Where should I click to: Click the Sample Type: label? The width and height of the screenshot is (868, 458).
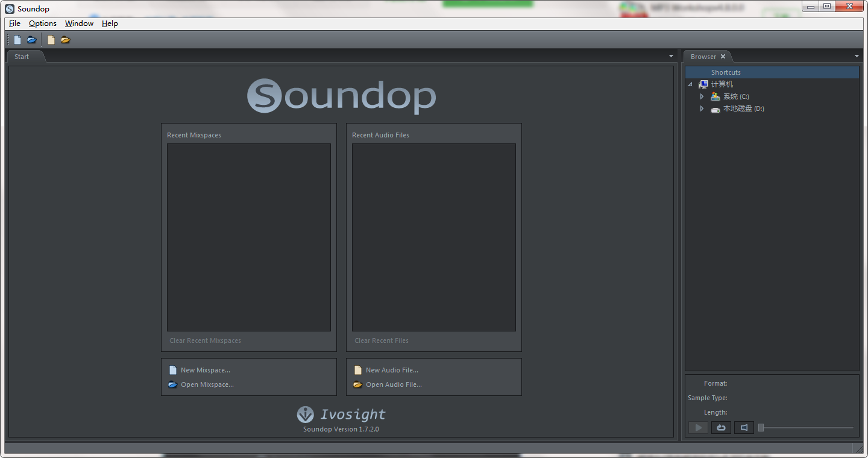pyautogui.click(x=708, y=398)
